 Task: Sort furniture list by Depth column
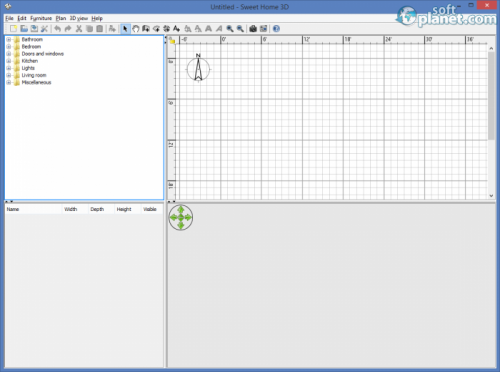click(x=101, y=209)
